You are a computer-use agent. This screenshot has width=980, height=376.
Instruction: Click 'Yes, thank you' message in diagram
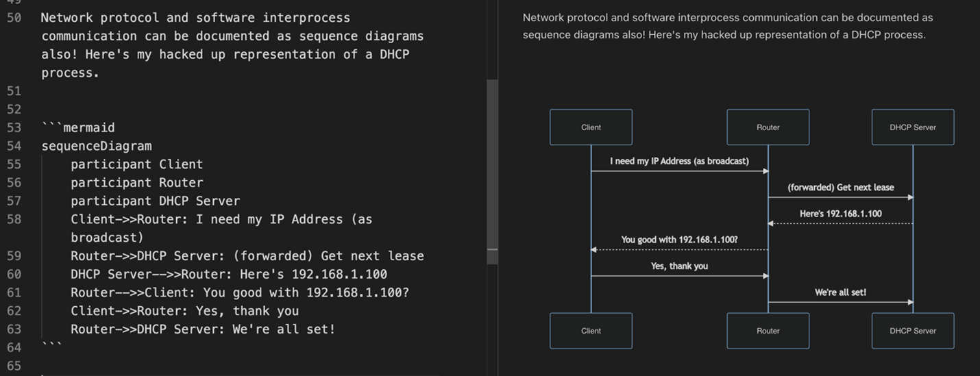click(x=679, y=266)
